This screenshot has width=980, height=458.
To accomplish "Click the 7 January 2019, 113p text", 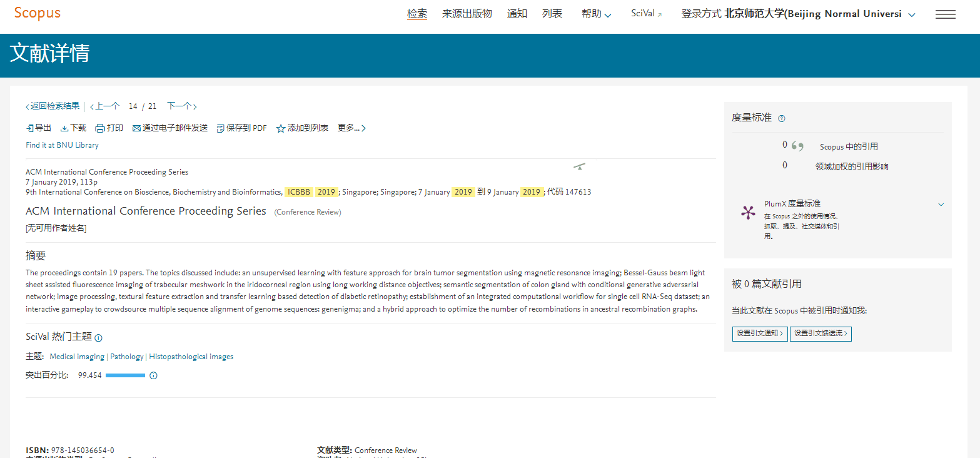I will click(x=62, y=182).
